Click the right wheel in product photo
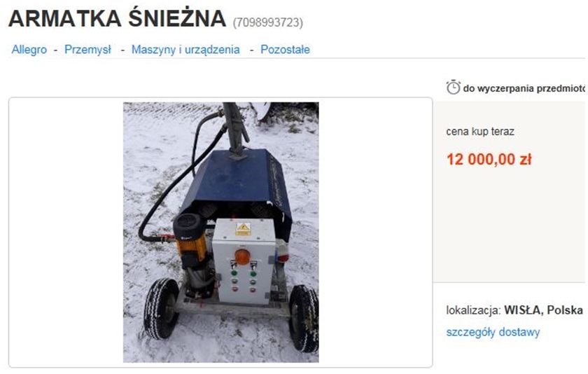 click(x=303, y=319)
